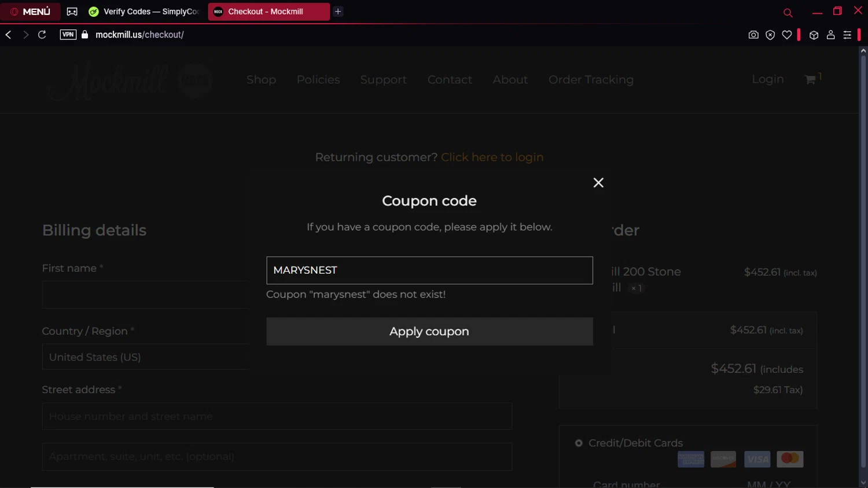The width and height of the screenshot is (868, 488).
Task: Open extensions cube icon
Action: (x=814, y=35)
